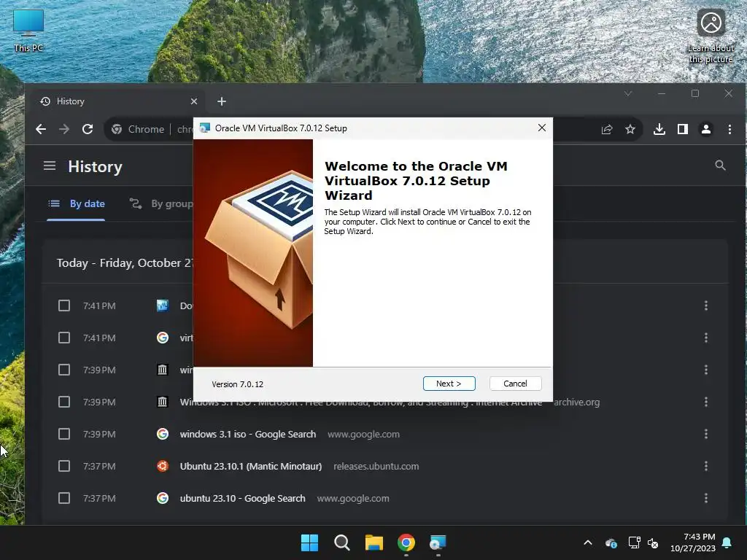Open the notifications bell
Image resolution: width=747 pixels, height=560 pixels.
(x=727, y=542)
